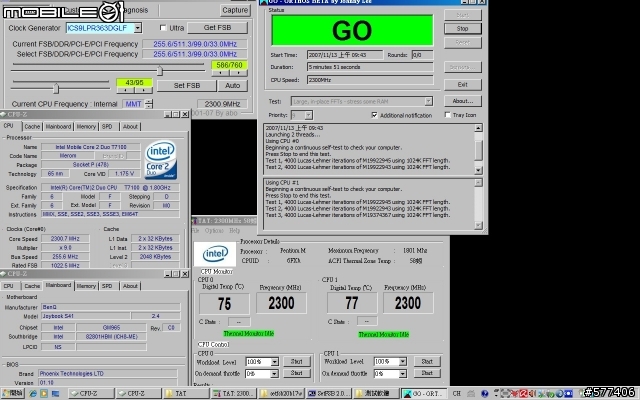Click the Intel Core 2 Duo logo in CPU-Z
640x400 pixels.
[161, 160]
